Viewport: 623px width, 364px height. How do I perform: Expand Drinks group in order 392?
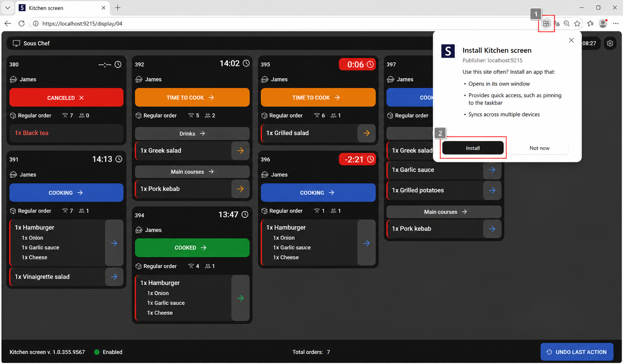tap(192, 134)
